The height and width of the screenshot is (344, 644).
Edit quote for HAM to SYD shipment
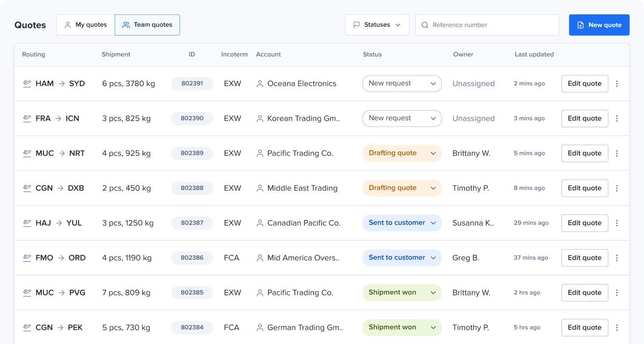585,84
